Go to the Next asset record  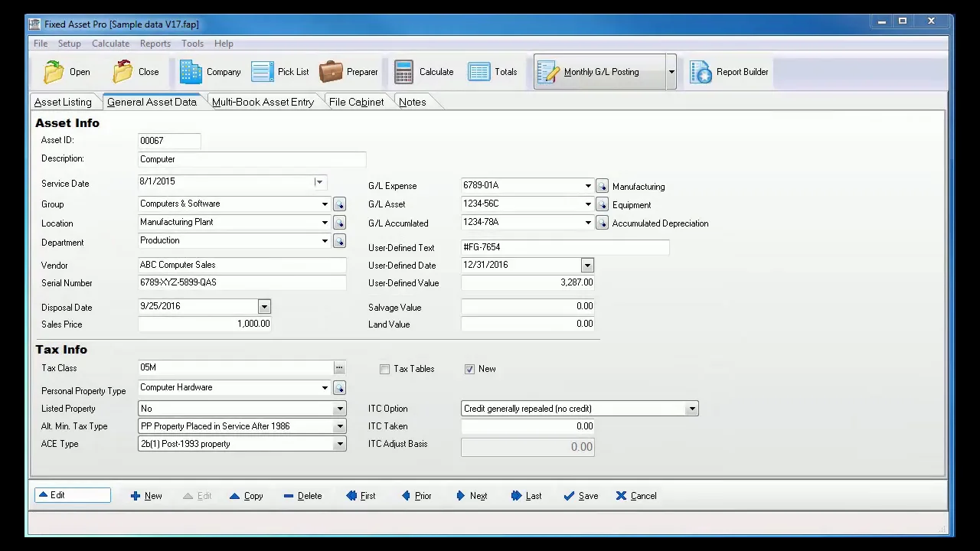471,496
